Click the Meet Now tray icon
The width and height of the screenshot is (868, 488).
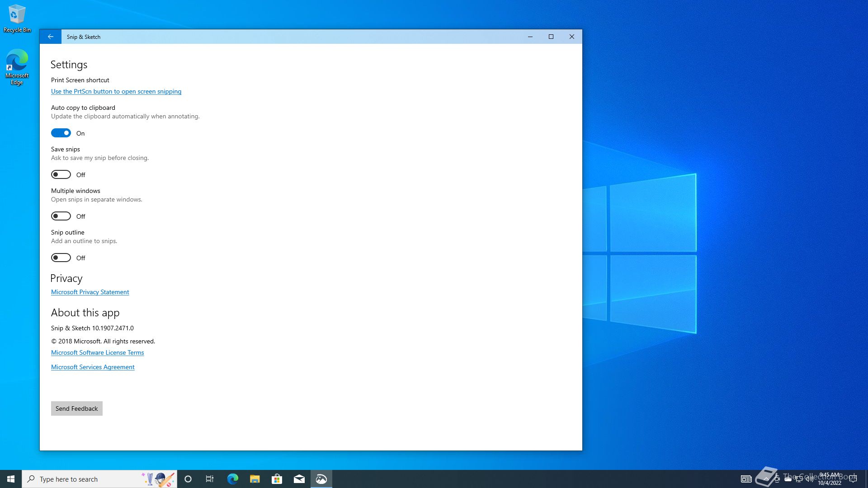click(x=777, y=479)
